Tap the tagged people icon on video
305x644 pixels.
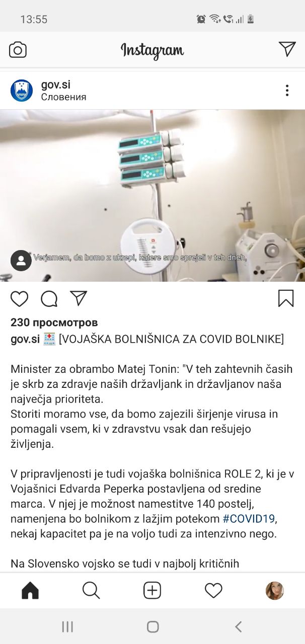coord(21,261)
